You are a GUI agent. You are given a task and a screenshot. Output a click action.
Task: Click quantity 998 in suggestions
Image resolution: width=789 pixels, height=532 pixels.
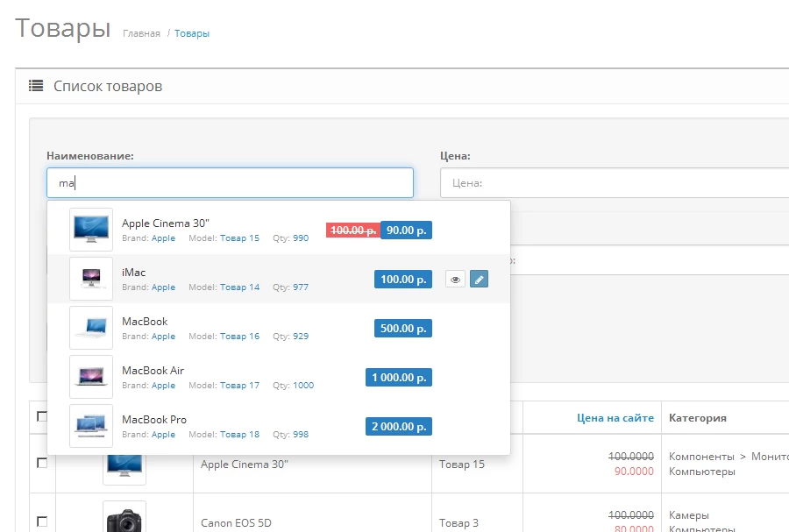click(301, 435)
